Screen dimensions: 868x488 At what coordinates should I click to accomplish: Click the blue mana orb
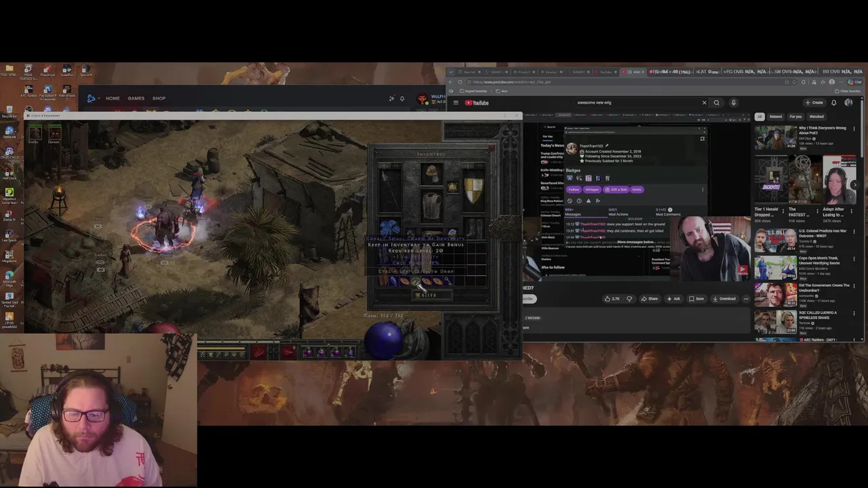click(x=384, y=340)
